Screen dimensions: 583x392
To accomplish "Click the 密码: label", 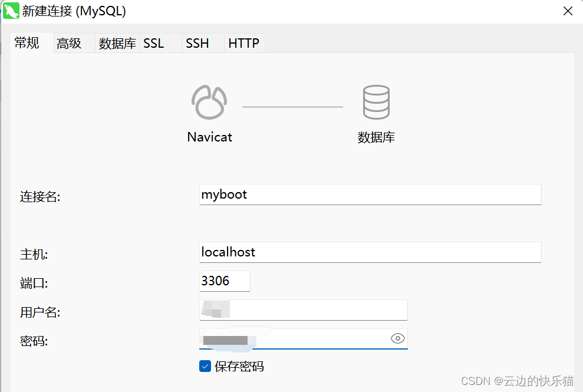I will pos(34,341).
